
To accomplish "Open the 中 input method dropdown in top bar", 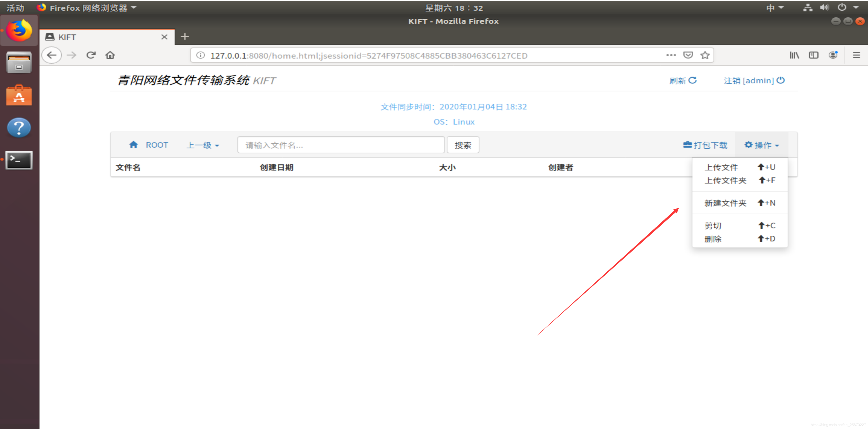I will [774, 7].
